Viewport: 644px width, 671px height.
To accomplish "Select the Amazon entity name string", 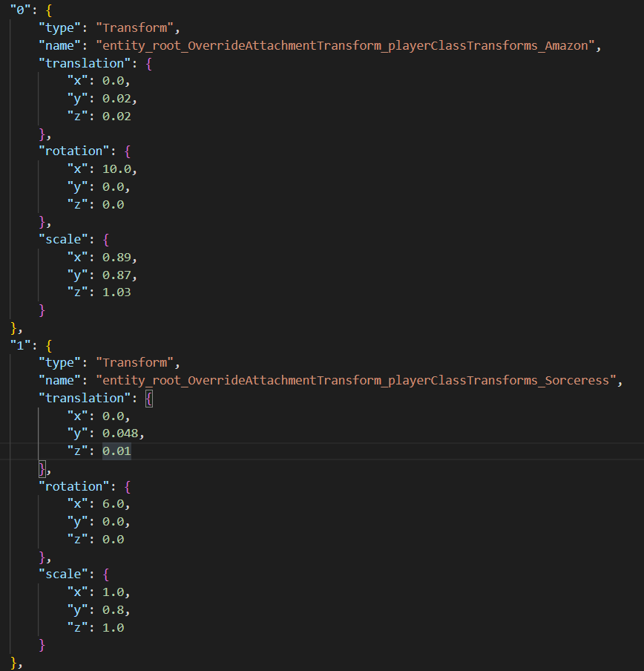I will pyautogui.click(x=345, y=46).
